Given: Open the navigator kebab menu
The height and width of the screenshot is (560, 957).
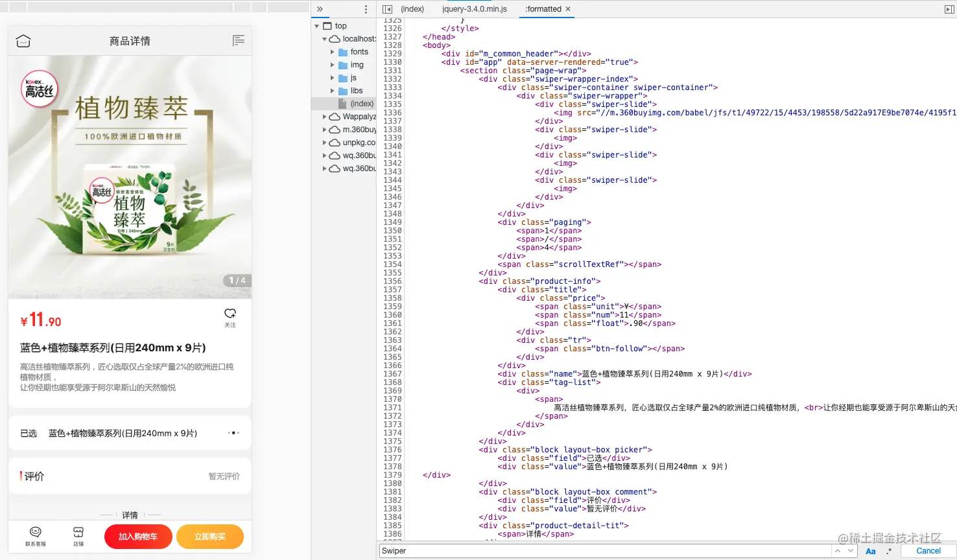Looking at the screenshot, I should (366, 9).
